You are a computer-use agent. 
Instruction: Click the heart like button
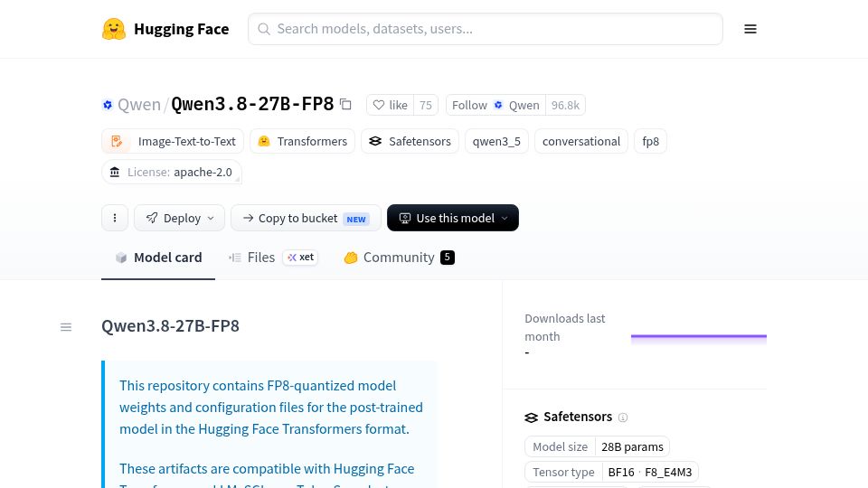click(x=391, y=105)
